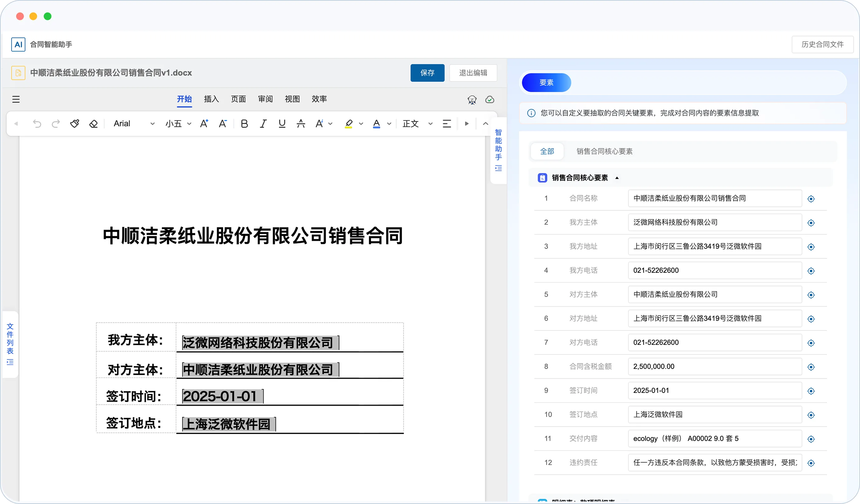This screenshot has height=504, width=860.
Task: Switch to the 审阅 tab
Action: pyautogui.click(x=265, y=99)
